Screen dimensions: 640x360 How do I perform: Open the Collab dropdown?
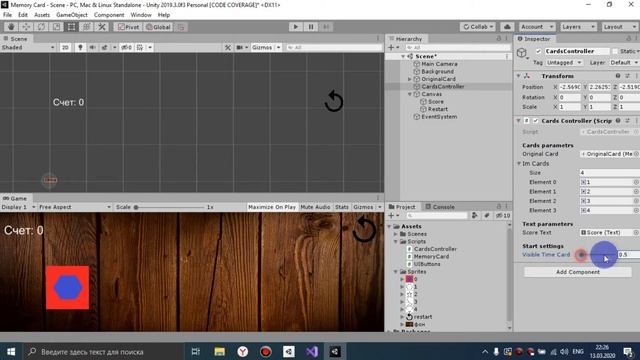(478, 27)
